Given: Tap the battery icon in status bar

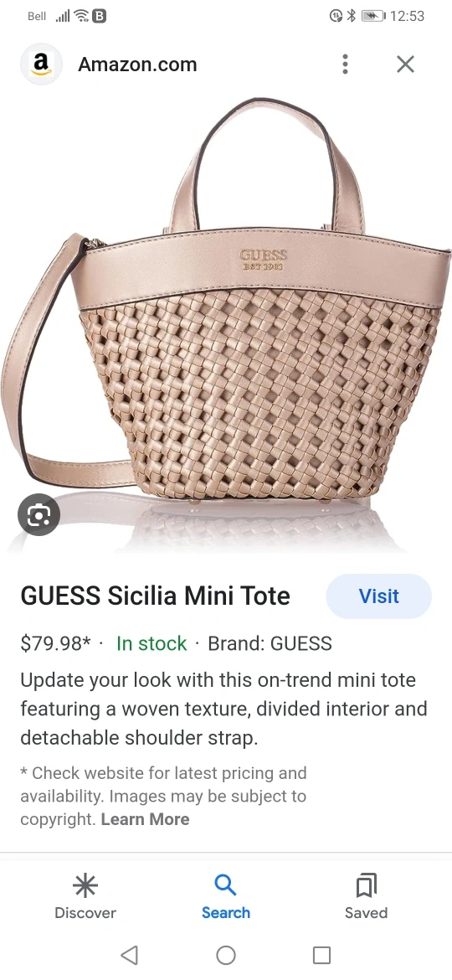Looking at the screenshot, I should click(x=373, y=16).
